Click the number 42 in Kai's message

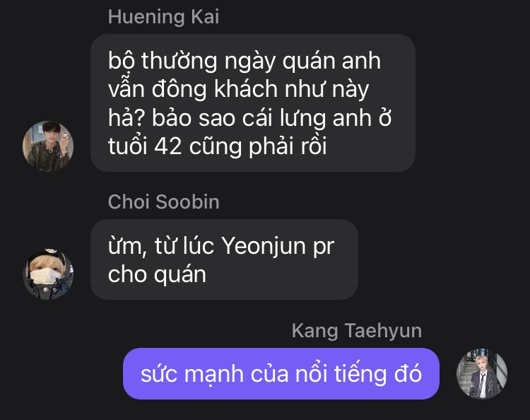pos(168,146)
